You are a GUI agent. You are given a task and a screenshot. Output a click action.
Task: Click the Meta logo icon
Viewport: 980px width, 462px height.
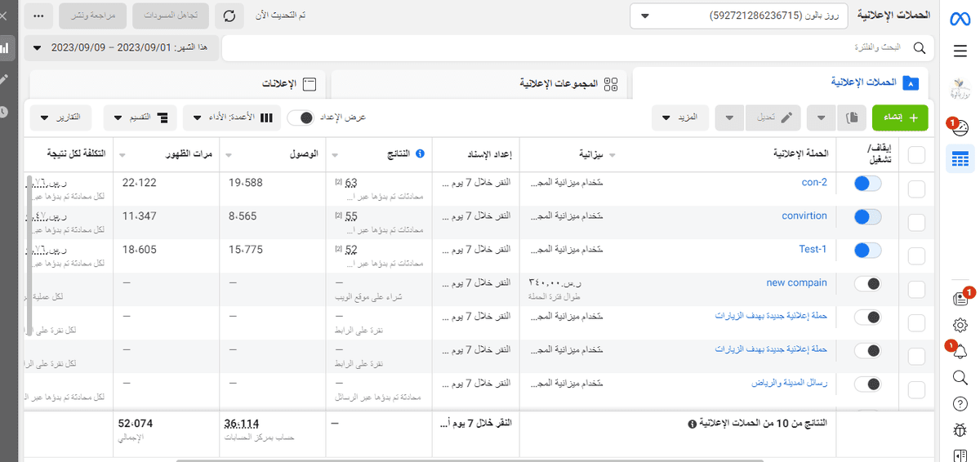click(x=960, y=19)
